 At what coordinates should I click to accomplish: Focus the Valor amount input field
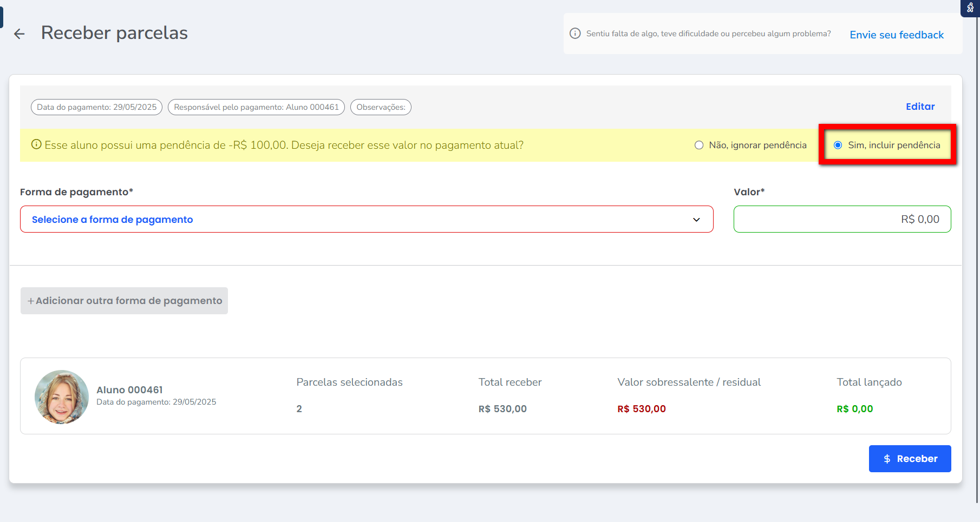842,219
